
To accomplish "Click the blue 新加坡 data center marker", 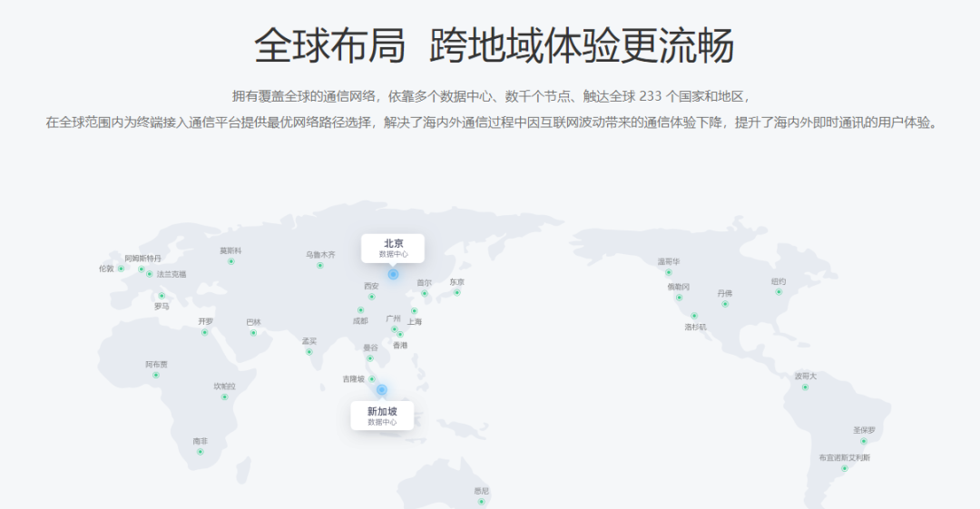I will 382,390.
